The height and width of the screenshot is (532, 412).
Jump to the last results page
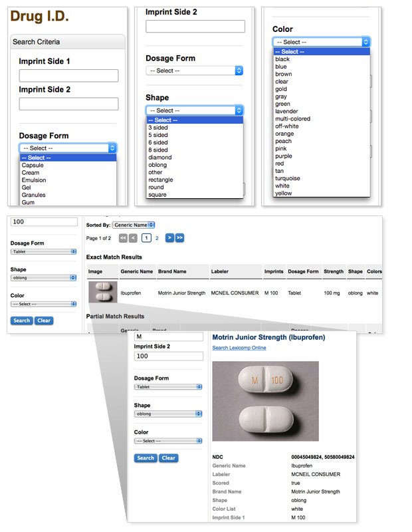179,237
